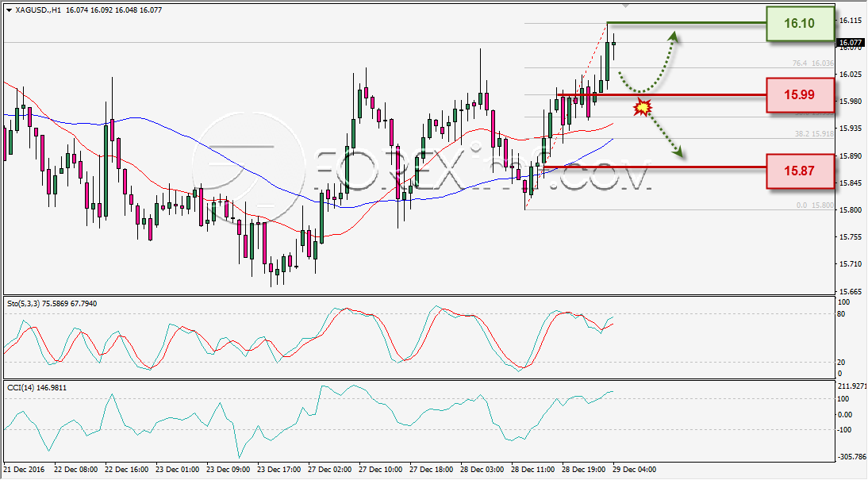This screenshot has width=868, height=480.
Task: Click the 23 Dec 17:00 time label
Action: pos(278,470)
